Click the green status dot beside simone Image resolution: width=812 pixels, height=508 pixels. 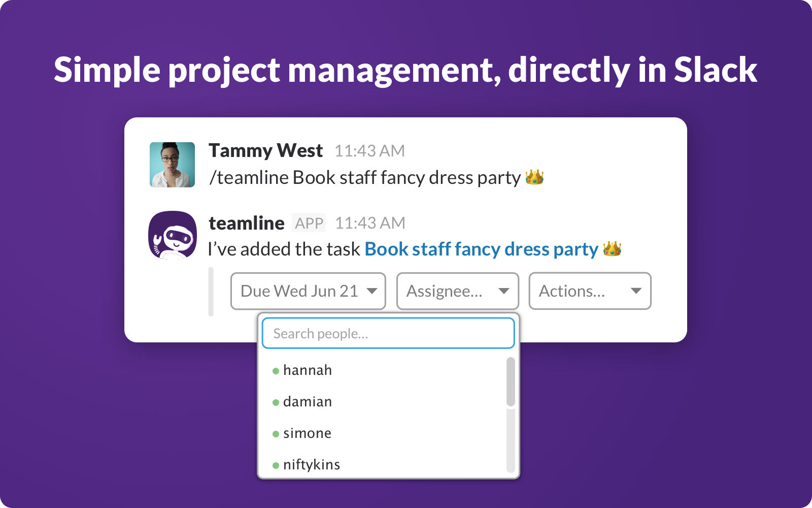pyautogui.click(x=276, y=434)
